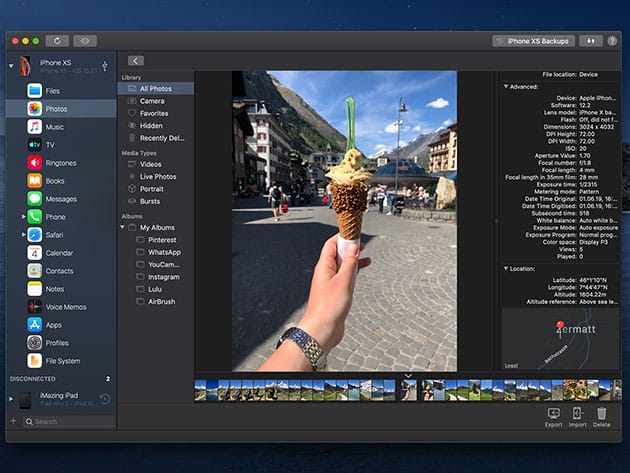
Task: Open the Music section in sidebar
Action: click(x=54, y=127)
